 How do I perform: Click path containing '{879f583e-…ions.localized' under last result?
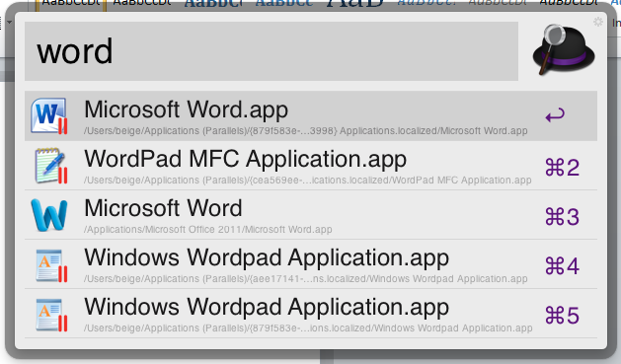coord(308,328)
